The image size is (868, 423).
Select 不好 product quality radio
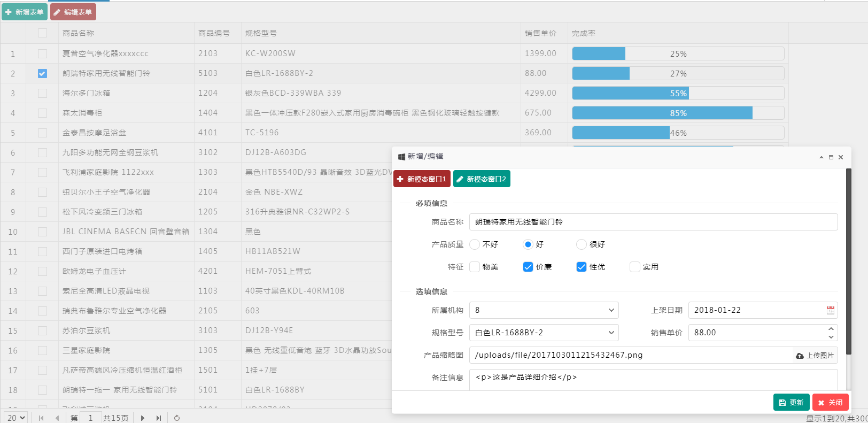tap(475, 244)
